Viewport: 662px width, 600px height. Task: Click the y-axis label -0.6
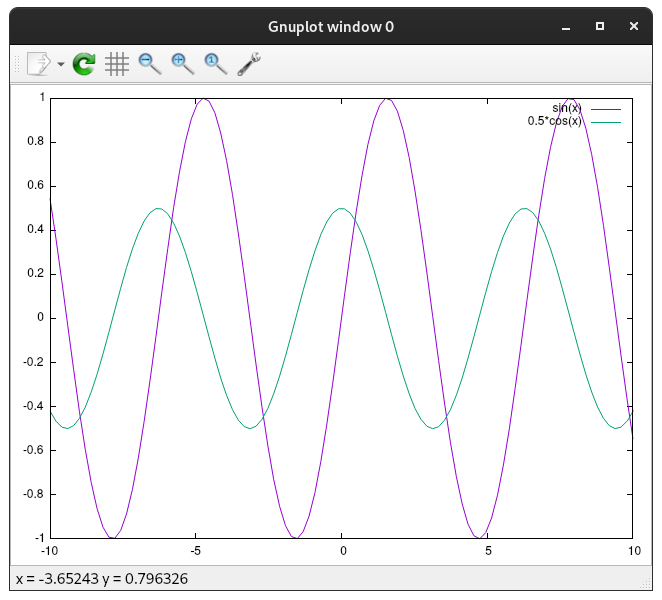point(33,450)
